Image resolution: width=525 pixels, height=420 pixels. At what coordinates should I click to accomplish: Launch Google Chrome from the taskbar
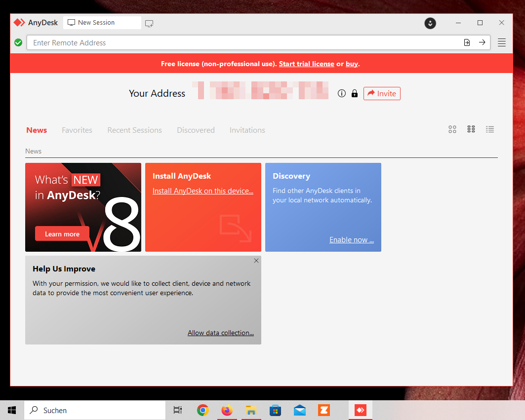pyautogui.click(x=203, y=410)
